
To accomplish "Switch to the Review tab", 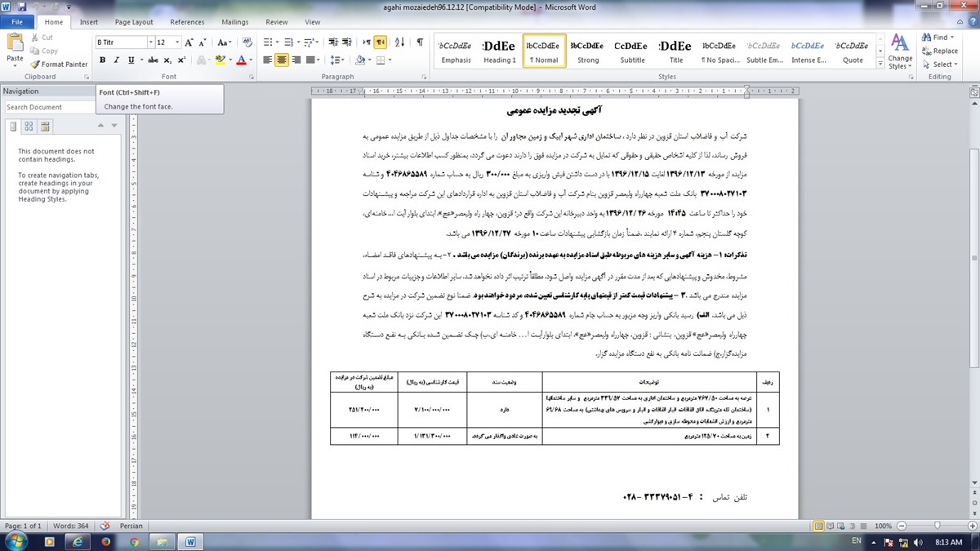I will (277, 22).
